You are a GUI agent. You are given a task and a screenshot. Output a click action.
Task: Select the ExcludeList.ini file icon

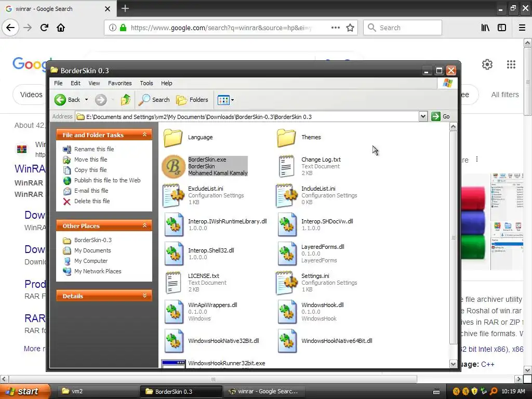point(174,195)
